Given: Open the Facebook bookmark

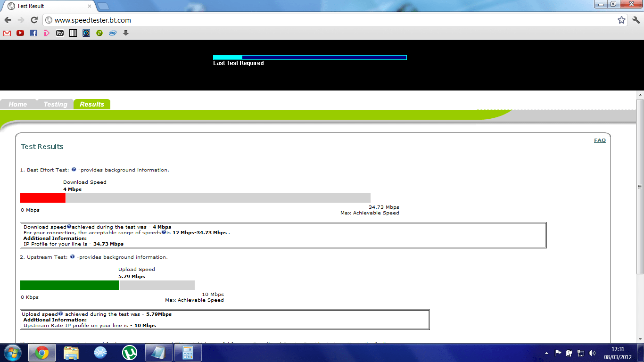Looking at the screenshot, I should [33, 33].
